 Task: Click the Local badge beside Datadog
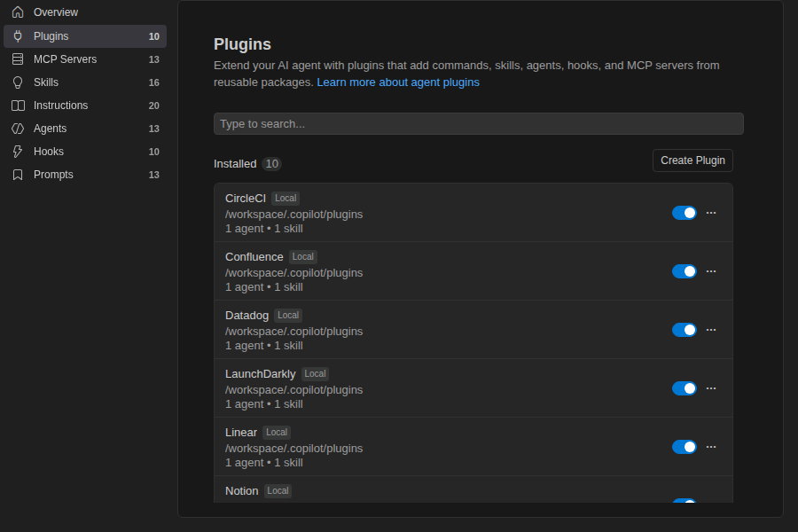(x=288, y=315)
